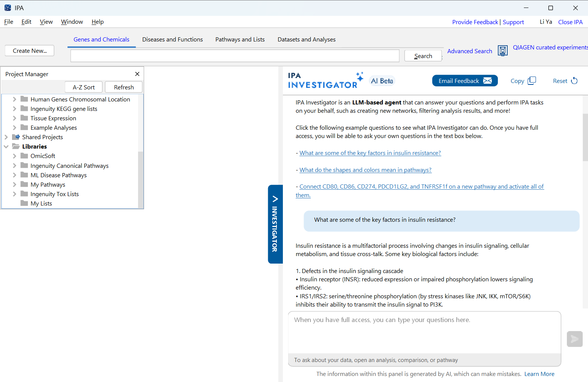This screenshot has height=382, width=588.
Task: Click the Reset chat circular arrow icon
Action: coord(574,81)
